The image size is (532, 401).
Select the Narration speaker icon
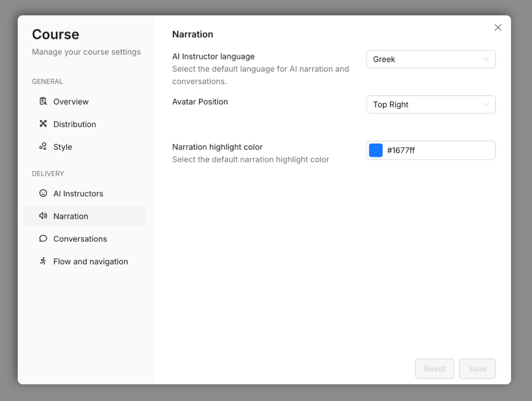point(43,216)
